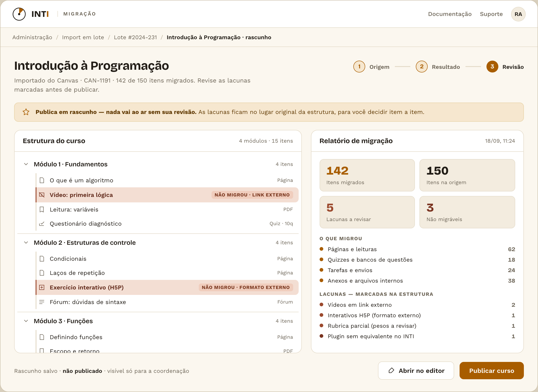Image resolution: width=538 pixels, height=392 pixels.
Task: Click Rubrica parcial (pesos a revisar) entry
Action: click(417, 326)
